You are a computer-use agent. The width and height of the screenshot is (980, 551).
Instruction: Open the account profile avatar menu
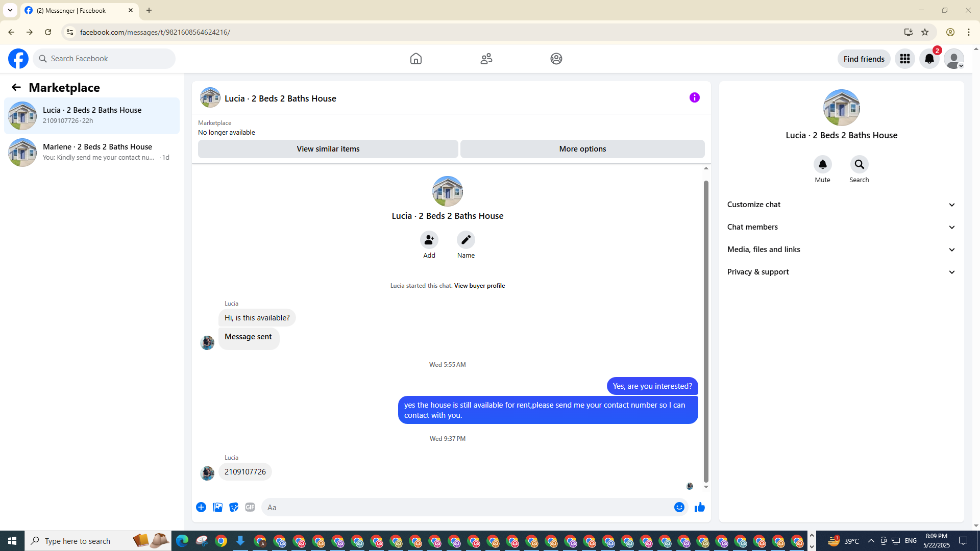[954, 59]
